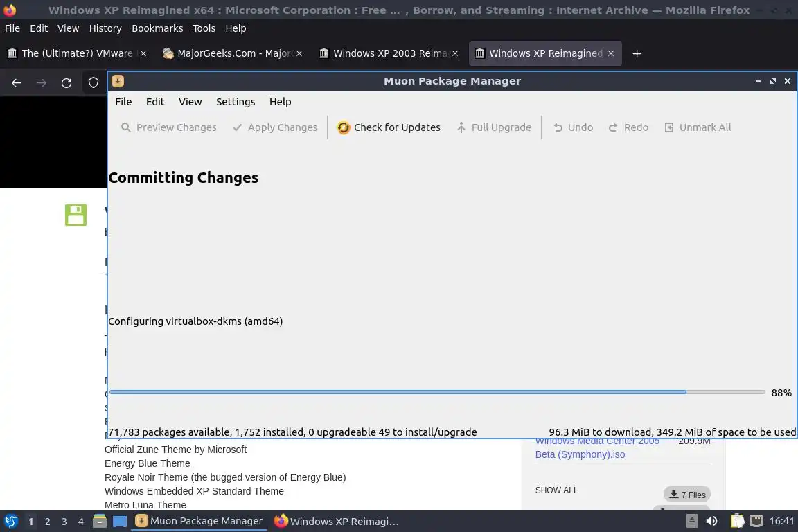
Task: Click Unmark All toolbar button
Action: coord(698,127)
